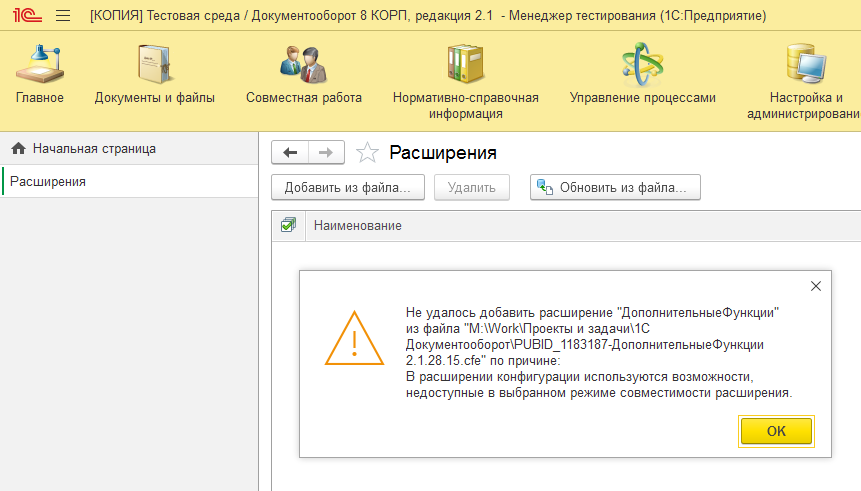Open Совместная работа section
Viewport: 861px width, 491px height.
(304, 75)
